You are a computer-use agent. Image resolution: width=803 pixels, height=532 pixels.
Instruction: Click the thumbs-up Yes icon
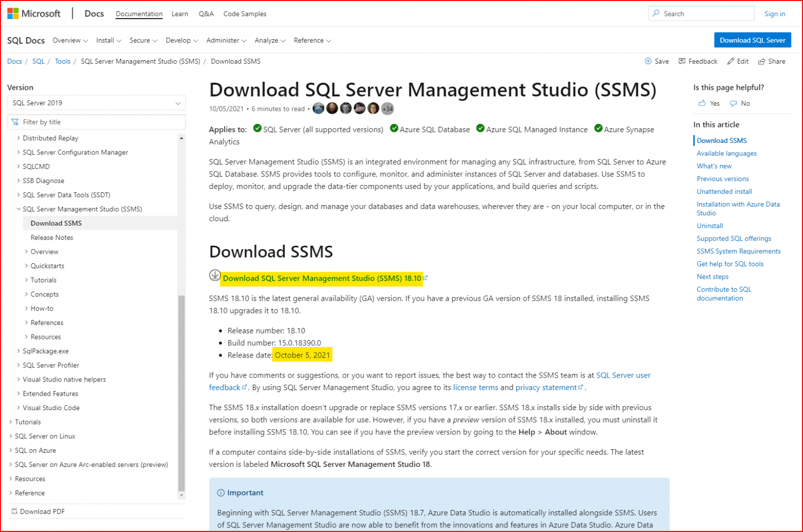702,103
